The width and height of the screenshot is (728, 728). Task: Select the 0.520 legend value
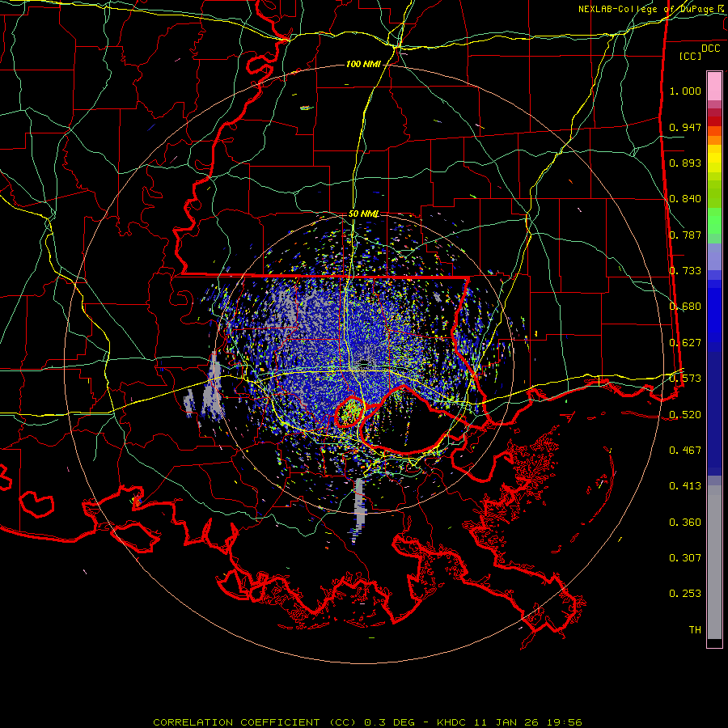[x=685, y=415]
